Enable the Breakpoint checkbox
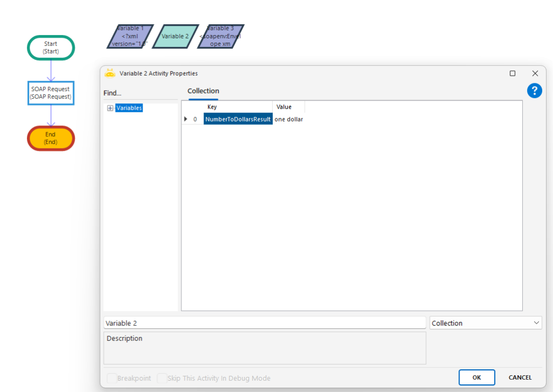Viewport: 553px width, 392px height. click(x=112, y=378)
